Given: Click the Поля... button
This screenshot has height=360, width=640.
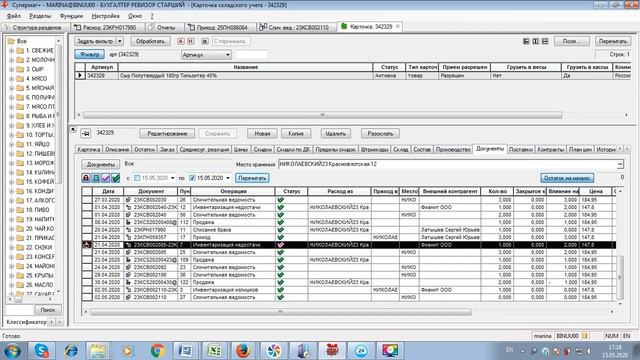Looking at the screenshot, I should tap(572, 41).
